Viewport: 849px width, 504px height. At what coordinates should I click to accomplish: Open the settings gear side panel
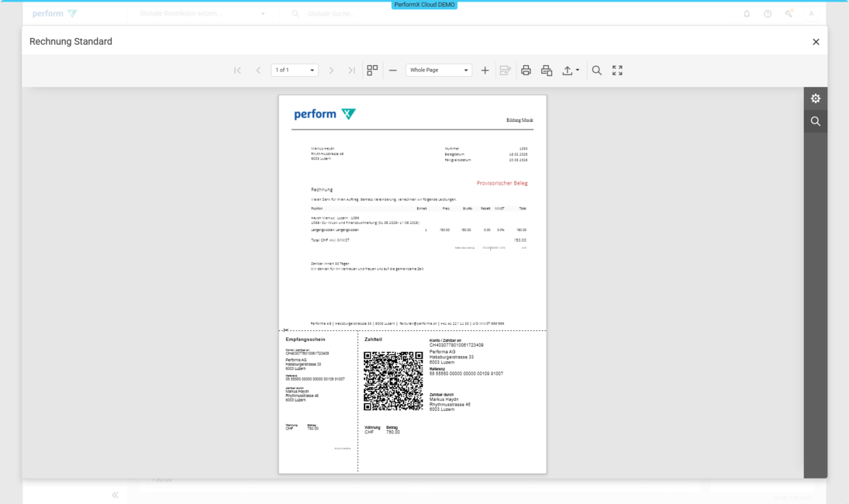point(815,98)
